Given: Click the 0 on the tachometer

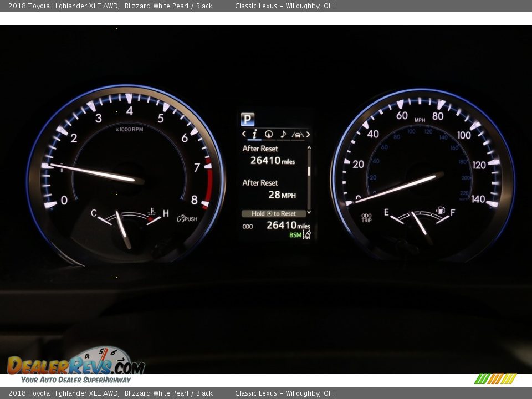Looking at the screenshot, I should coord(64,200).
